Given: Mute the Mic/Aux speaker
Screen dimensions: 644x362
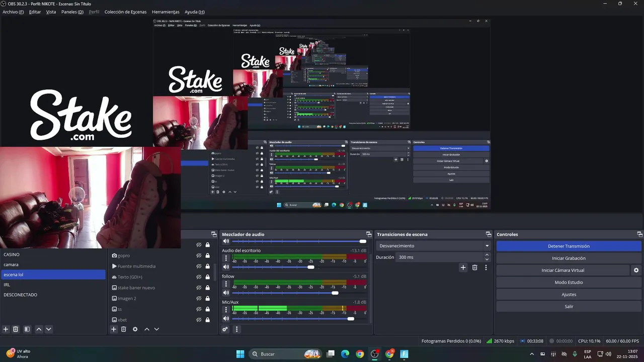Looking at the screenshot, I should (226, 318).
